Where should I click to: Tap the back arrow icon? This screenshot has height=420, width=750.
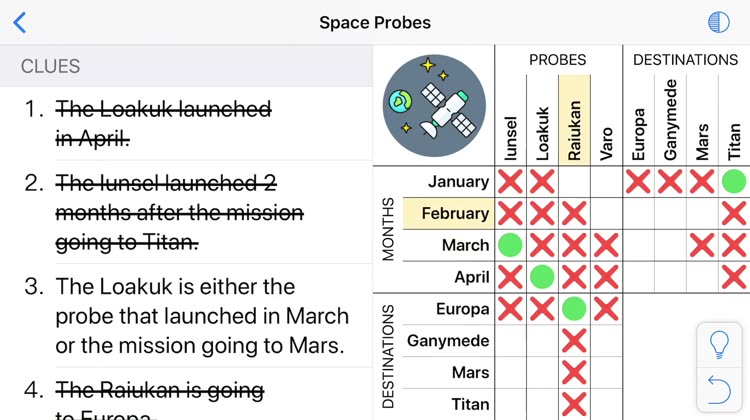(20, 22)
